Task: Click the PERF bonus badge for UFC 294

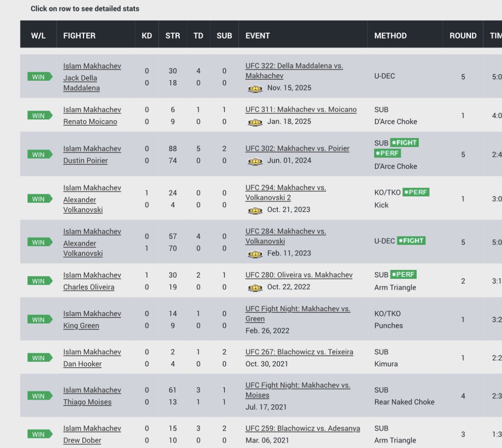Action: 416,192
